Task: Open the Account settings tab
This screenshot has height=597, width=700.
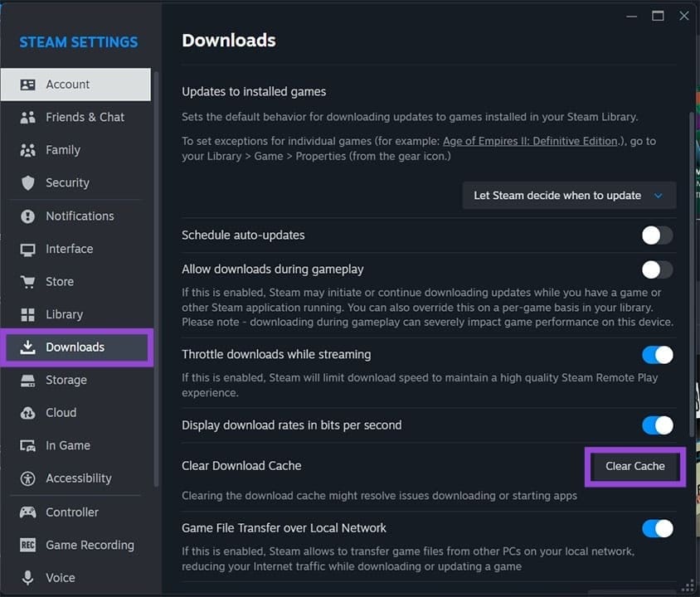Action: pos(75,85)
